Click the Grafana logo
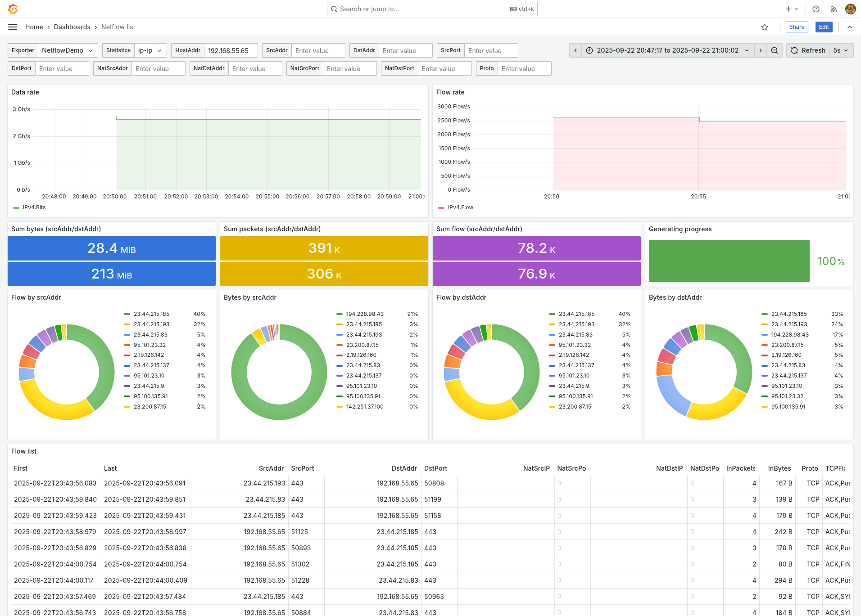This screenshot has width=861, height=616. pos(14,9)
